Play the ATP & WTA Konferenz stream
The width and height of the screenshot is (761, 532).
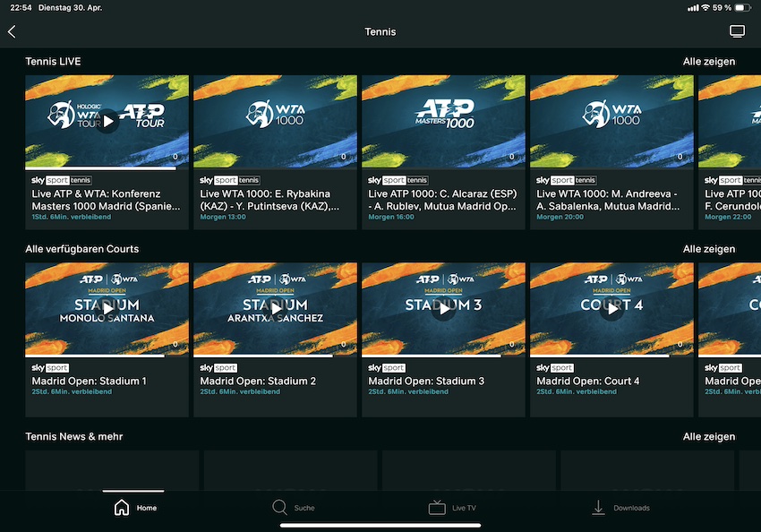[x=107, y=121]
